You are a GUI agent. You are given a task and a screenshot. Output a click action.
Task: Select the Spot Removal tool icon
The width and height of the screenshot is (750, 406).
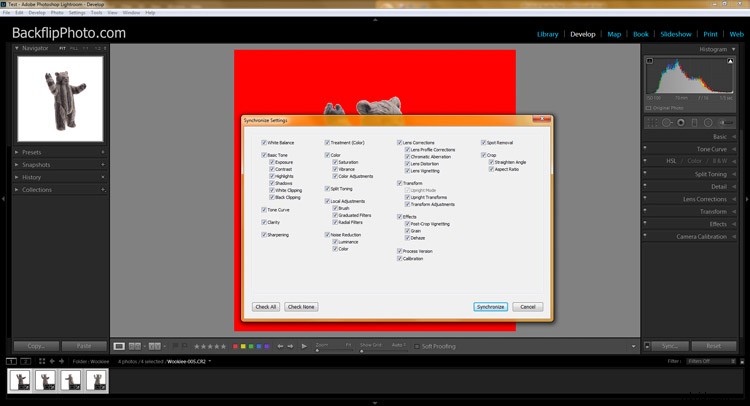click(667, 123)
